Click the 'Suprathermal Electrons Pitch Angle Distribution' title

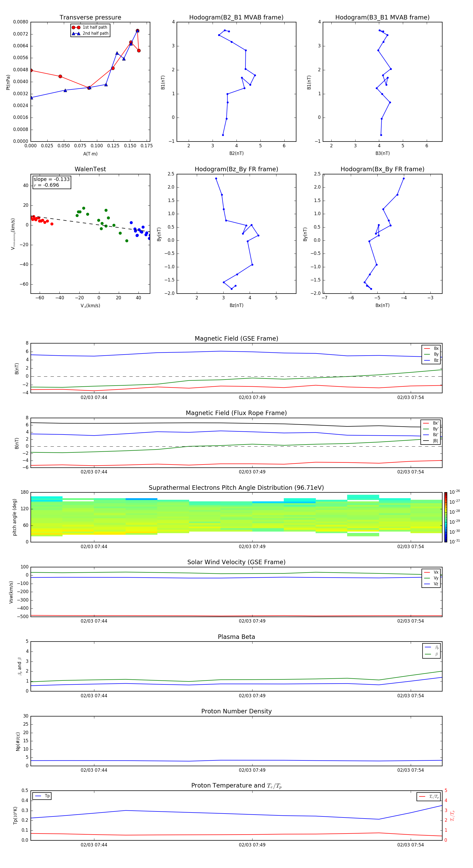click(236, 488)
